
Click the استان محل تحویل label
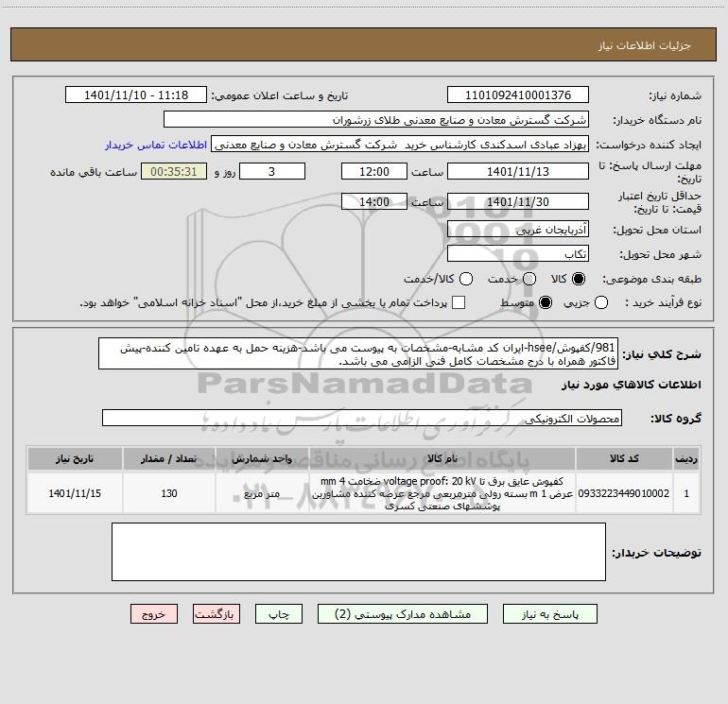coord(657,230)
